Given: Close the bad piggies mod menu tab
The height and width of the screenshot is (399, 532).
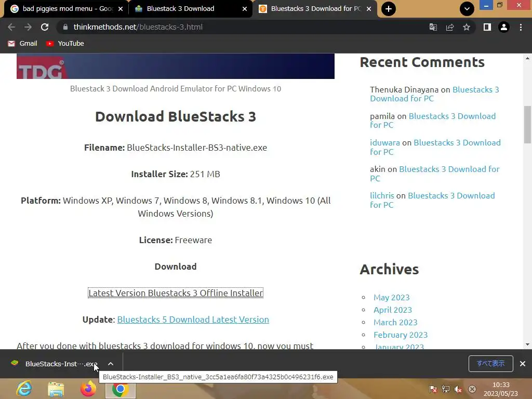Looking at the screenshot, I should pyautogui.click(x=121, y=9).
